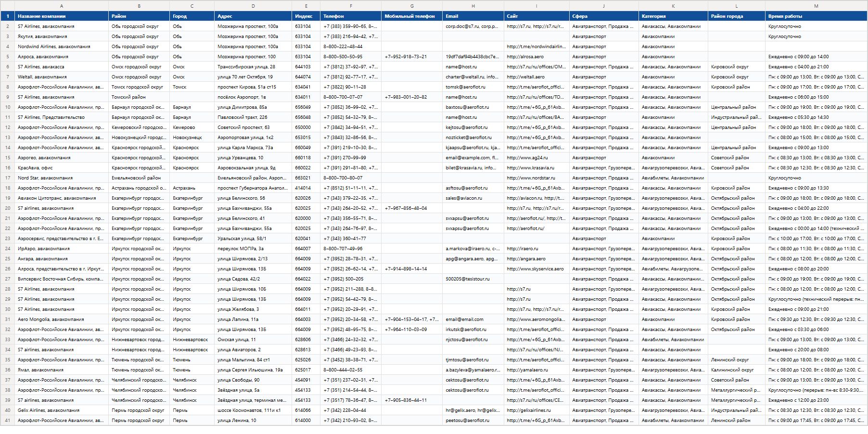The image size is (868, 434).
Task: Select cell "Аэрогео, авиакомпания"
Action: click(x=62, y=158)
